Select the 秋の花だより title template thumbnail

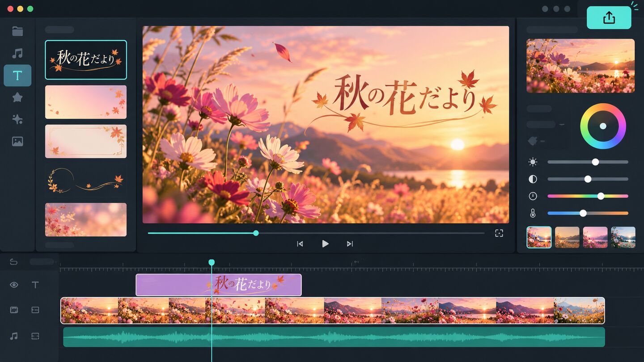[x=86, y=60]
